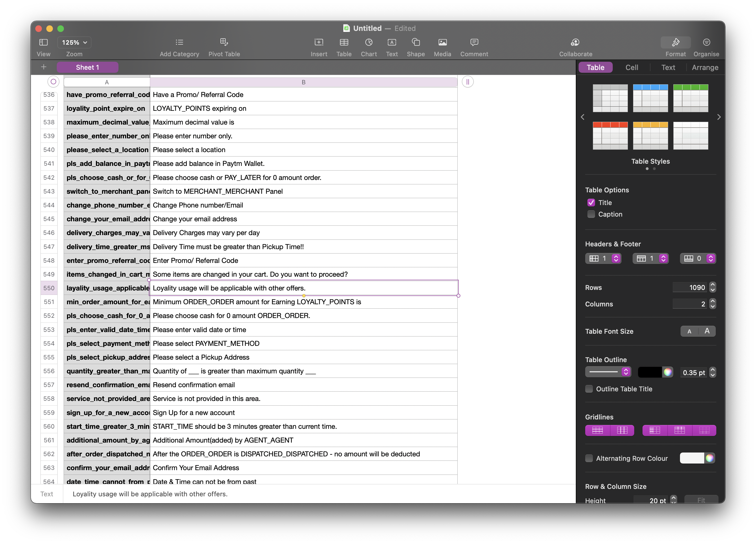Select row 550 header
Image resolution: width=756 pixels, height=544 pixels.
coord(49,288)
